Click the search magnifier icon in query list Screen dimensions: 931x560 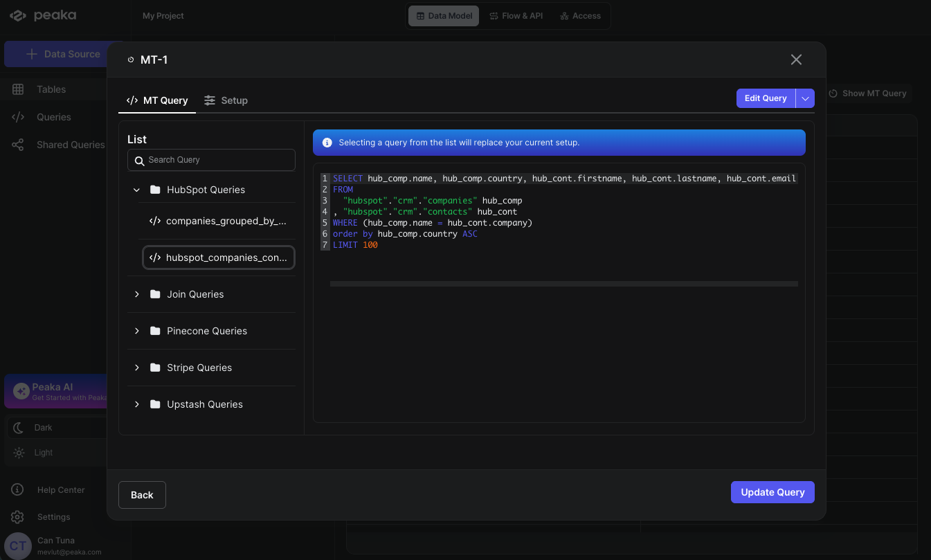click(x=139, y=160)
